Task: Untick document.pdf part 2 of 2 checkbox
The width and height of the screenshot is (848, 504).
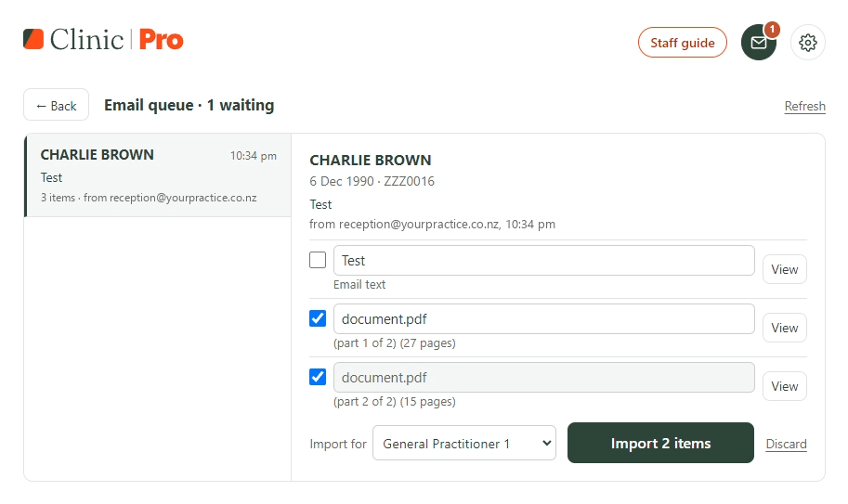Action: 318,377
